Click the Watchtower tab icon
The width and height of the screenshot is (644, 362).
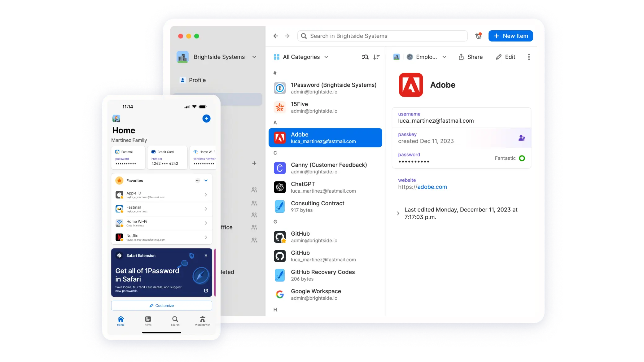(x=203, y=319)
